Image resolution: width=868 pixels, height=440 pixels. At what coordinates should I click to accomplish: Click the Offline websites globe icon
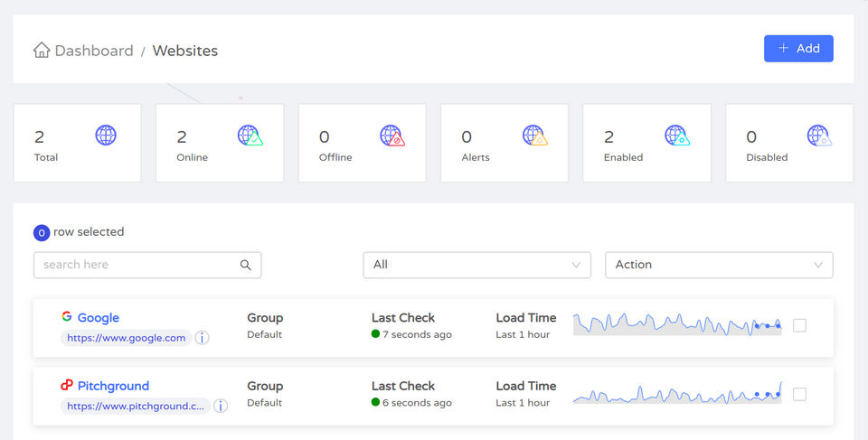[x=392, y=136]
